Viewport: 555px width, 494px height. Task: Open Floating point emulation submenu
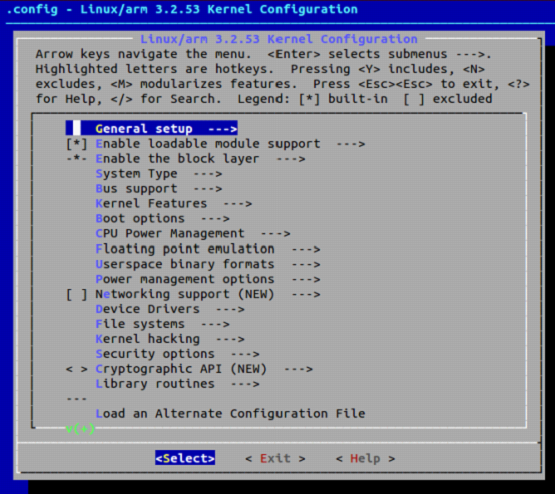click(207, 249)
